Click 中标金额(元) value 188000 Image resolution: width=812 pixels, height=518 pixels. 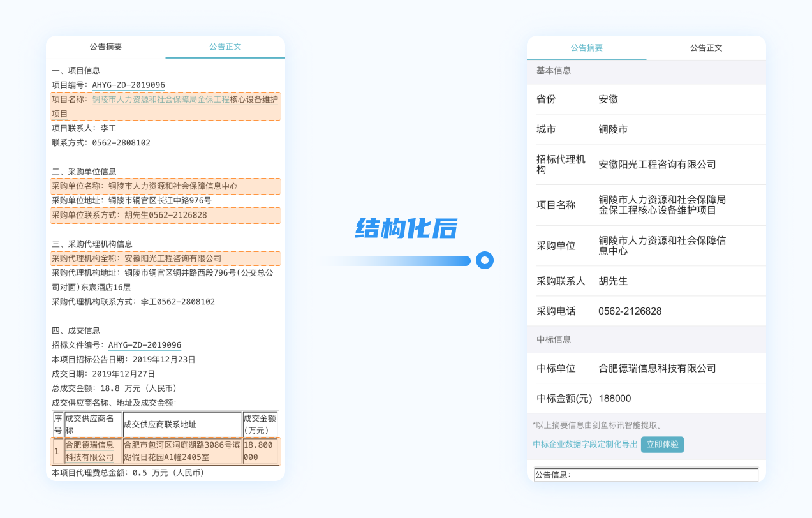[614, 399]
